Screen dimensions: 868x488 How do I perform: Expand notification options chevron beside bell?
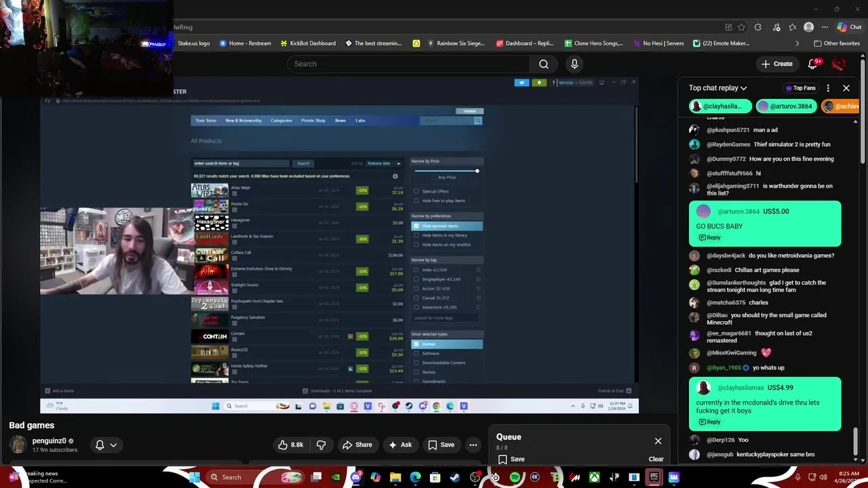[x=113, y=445]
